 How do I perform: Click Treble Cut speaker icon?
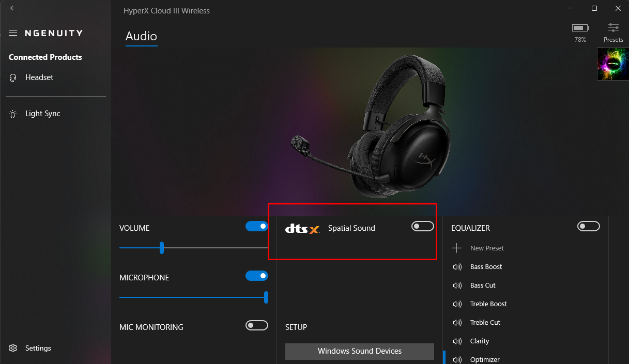pyautogui.click(x=457, y=323)
